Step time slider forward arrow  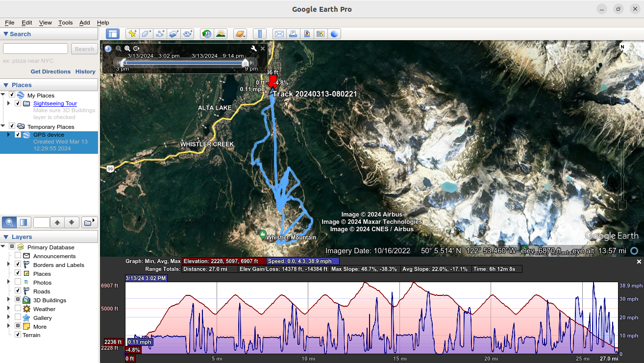(x=252, y=63)
